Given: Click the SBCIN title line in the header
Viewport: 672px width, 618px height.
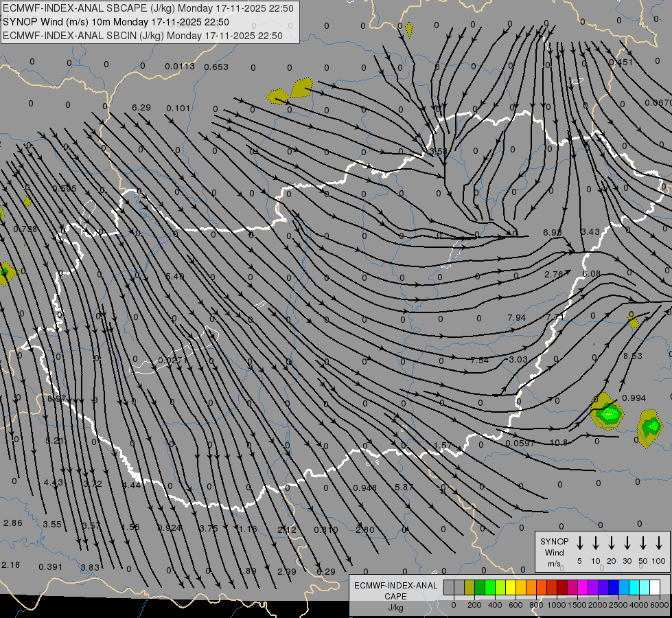Looking at the screenshot, I should tap(143, 36).
